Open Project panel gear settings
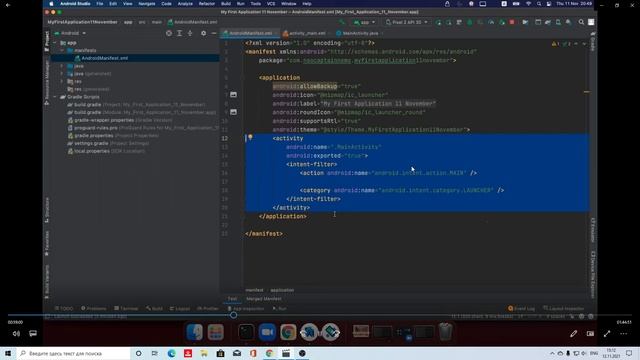 click(x=203, y=33)
